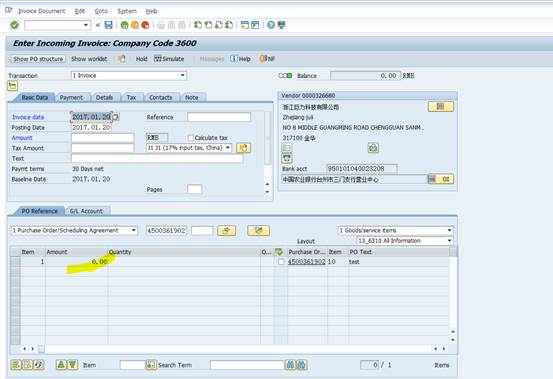Click the Hold button
553x379 pixels.
[x=141, y=59]
